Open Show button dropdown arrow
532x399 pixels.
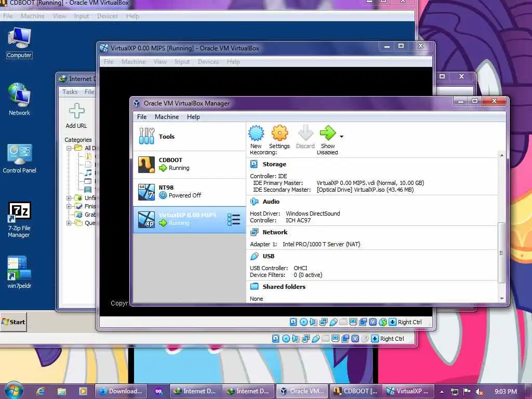coord(341,137)
